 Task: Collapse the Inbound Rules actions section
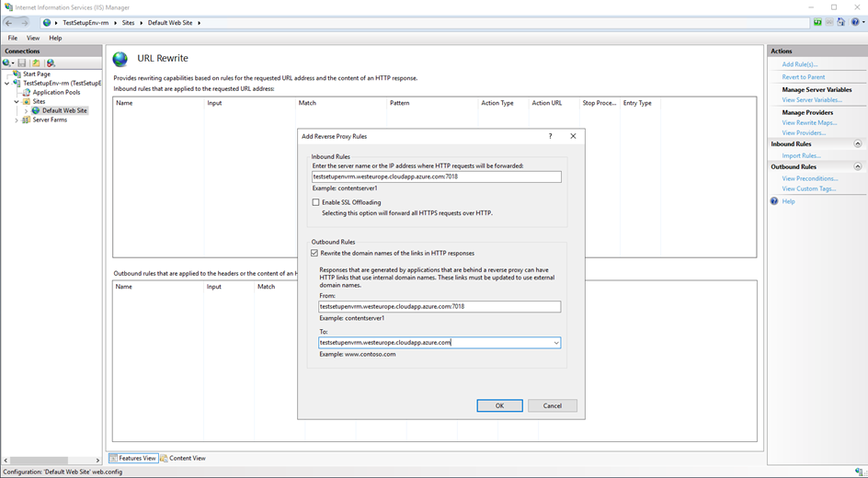(x=857, y=144)
